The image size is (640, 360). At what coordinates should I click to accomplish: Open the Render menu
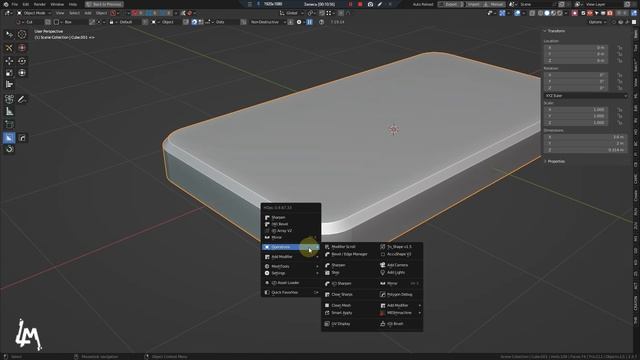[40, 4]
